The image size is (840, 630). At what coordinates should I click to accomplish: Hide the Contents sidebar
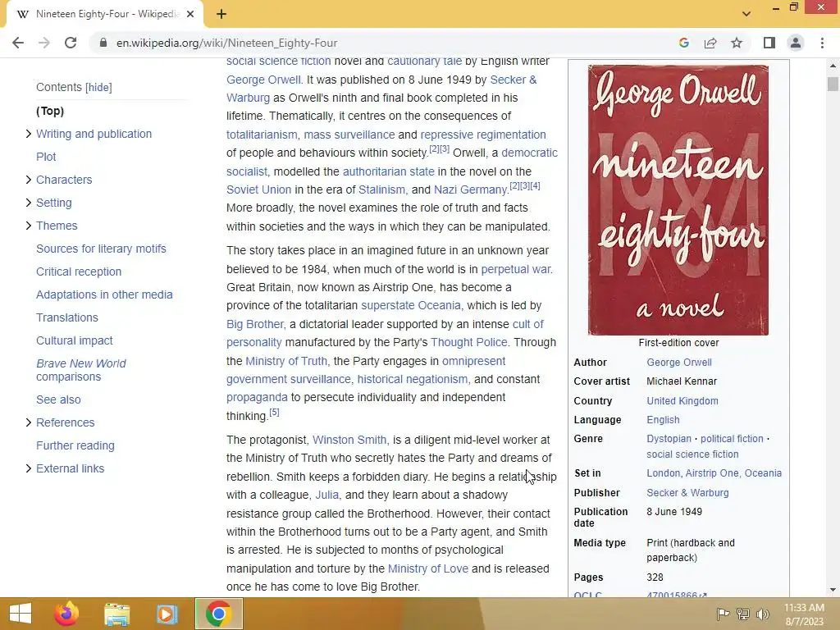click(98, 87)
